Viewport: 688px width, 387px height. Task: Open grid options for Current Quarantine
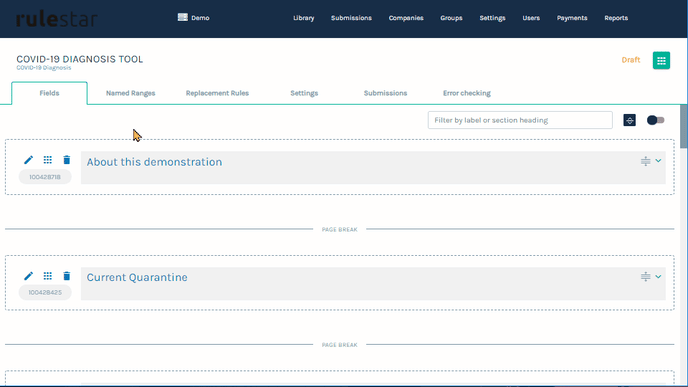[47, 276]
